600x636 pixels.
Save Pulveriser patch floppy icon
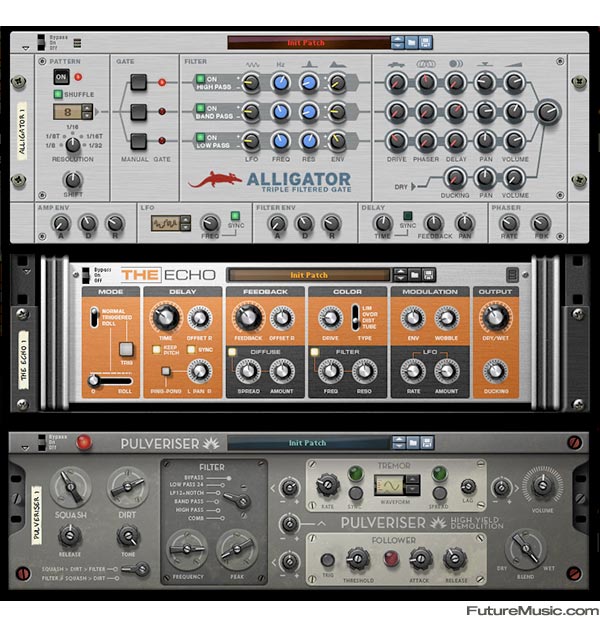pyautogui.click(x=427, y=443)
